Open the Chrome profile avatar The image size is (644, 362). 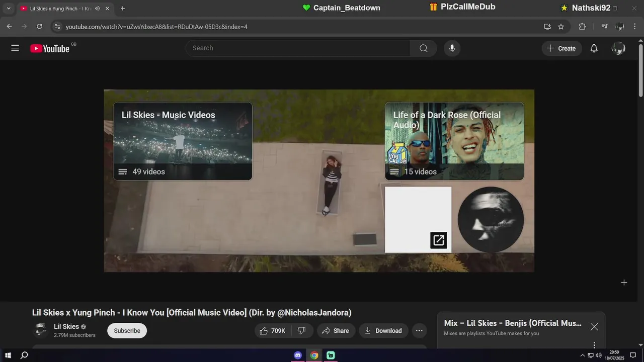point(620,26)
